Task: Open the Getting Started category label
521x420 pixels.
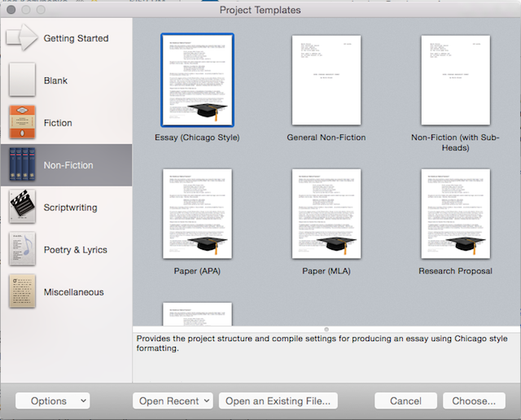Action: [x=76, y=38]
